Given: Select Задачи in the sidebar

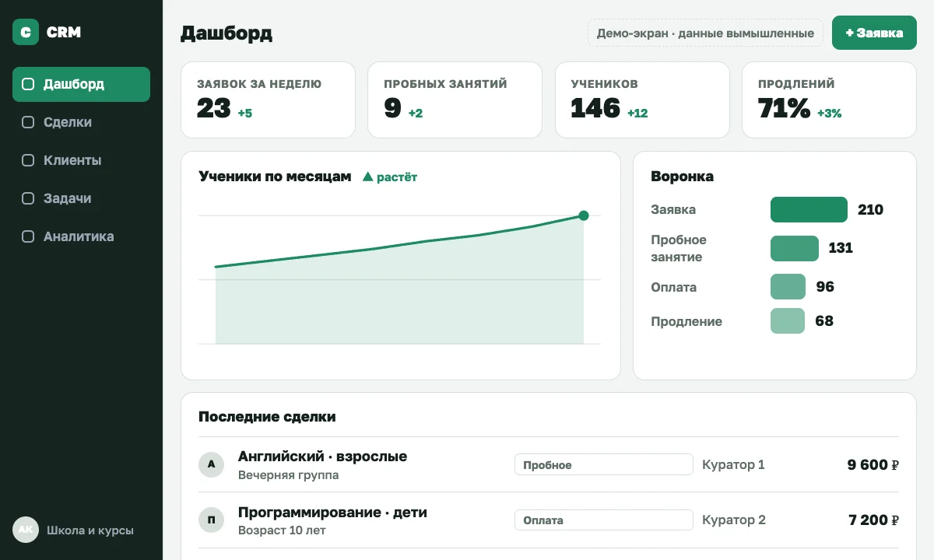Looking at the screenshot, I should pos(81,198).
